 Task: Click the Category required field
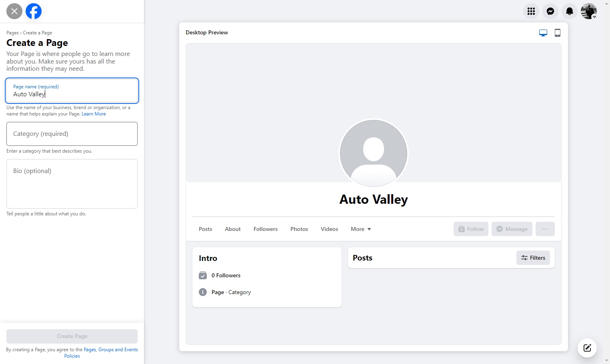72,134
